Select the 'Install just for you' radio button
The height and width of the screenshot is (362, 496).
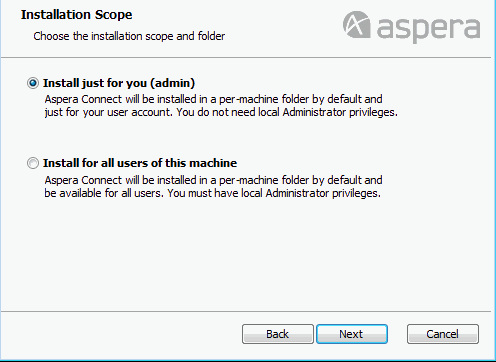[x=33, y=83]
